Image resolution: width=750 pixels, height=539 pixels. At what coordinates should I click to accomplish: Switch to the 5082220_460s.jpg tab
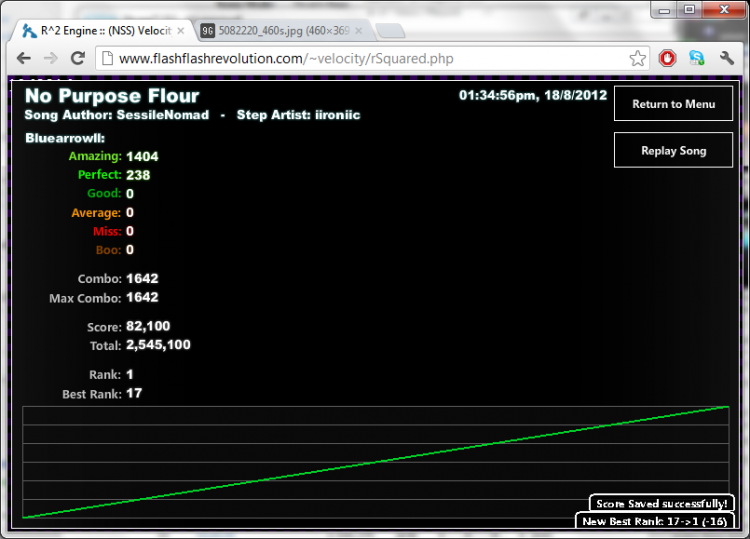tap(280, 31)
